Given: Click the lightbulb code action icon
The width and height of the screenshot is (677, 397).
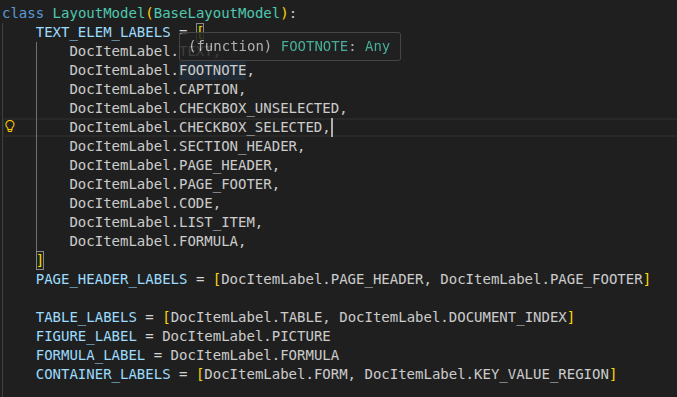Looking at the screenshot, I should click(x=10, y=126).
